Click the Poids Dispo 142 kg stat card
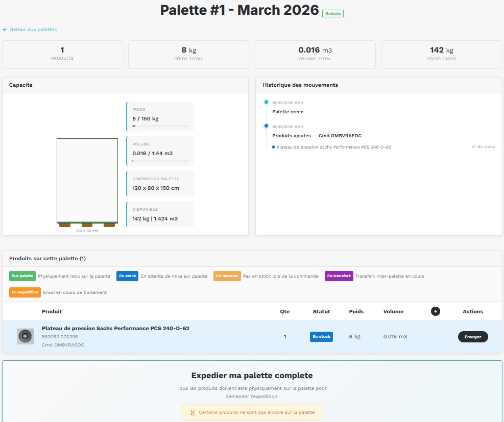The width and height of the screenshot is (504, 422). coord(441,55)
